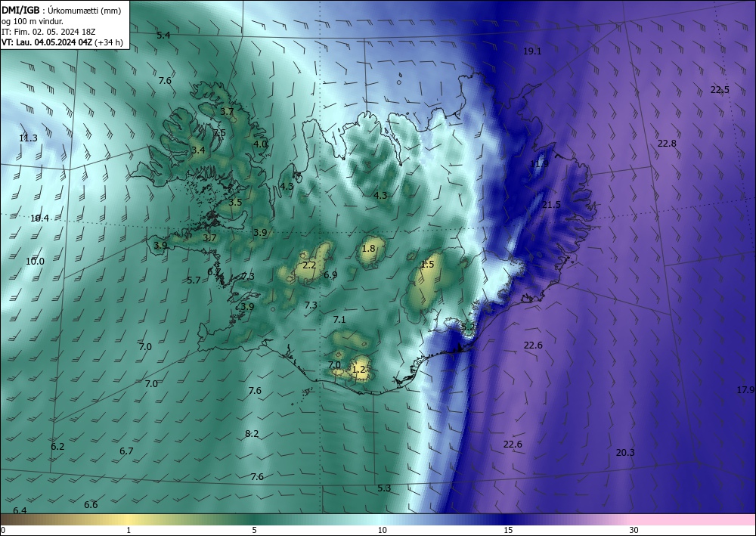Select the 7.5 value label
This screenshot has height=536, width=756.
(x=219, y=132)
